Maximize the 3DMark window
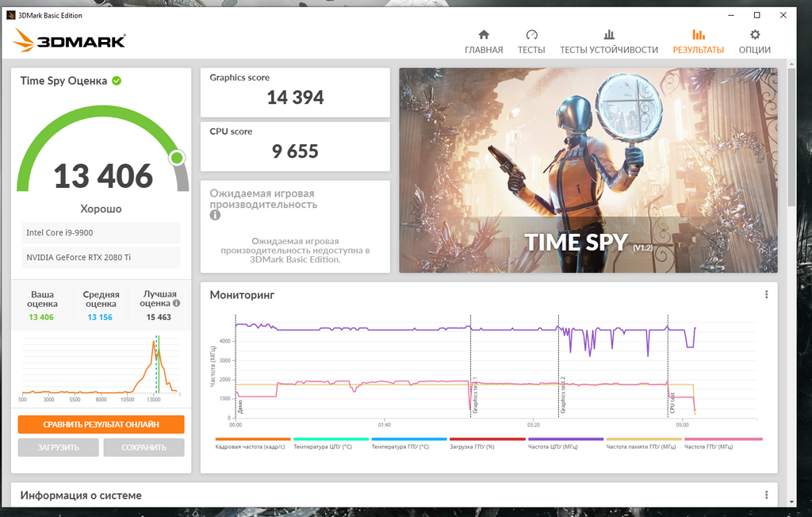The height and width of the screenshot is (517, 812). tap(756, 15)
